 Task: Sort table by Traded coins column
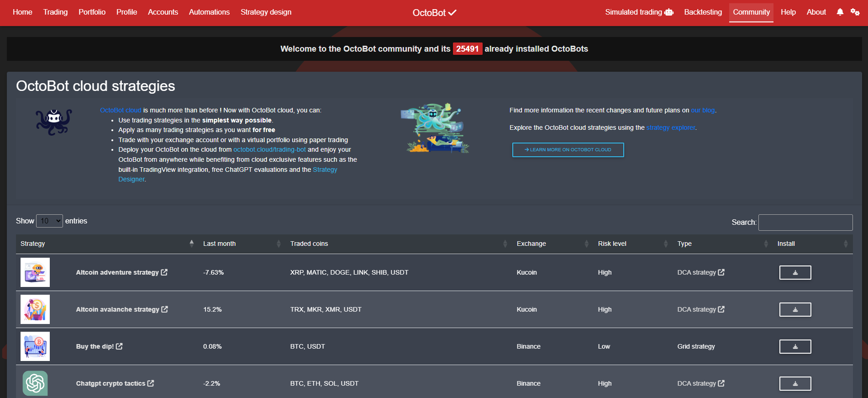399,244
